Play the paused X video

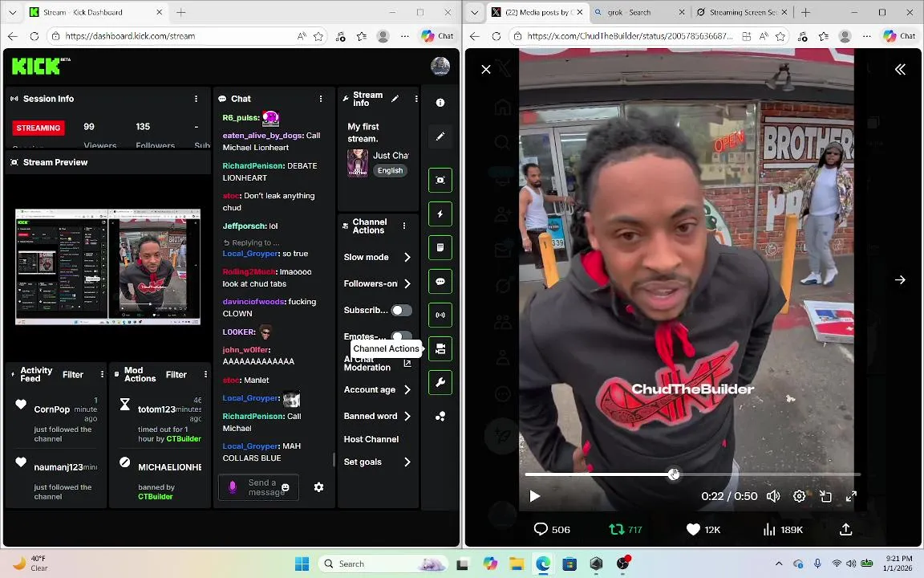(534, 497)
